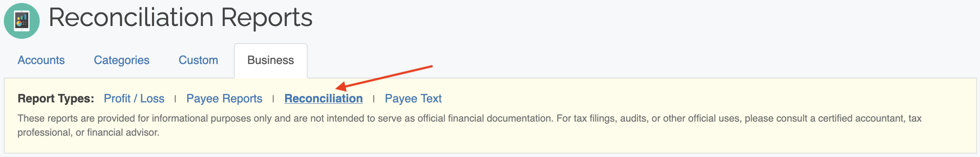Image resolution: width=980 pixels, height=157 pixels.
Task: Click the teal reports chart icon
Action: click(x=22, y=21)
